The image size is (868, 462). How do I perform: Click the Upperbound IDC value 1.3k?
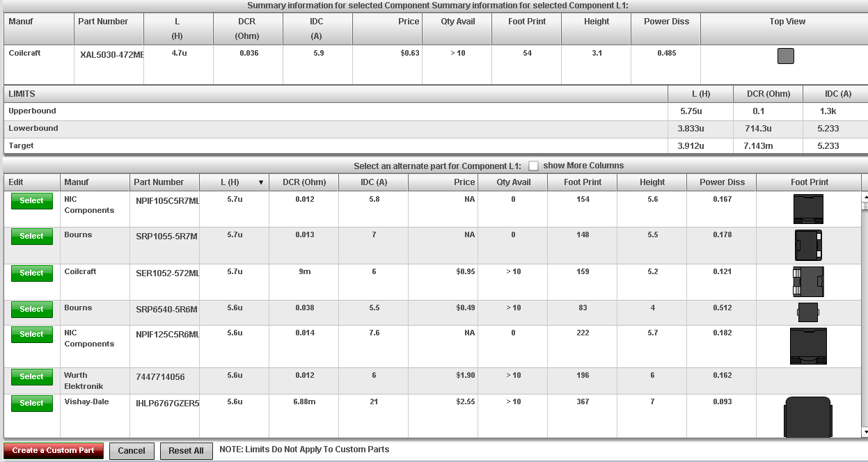[828, 111]
